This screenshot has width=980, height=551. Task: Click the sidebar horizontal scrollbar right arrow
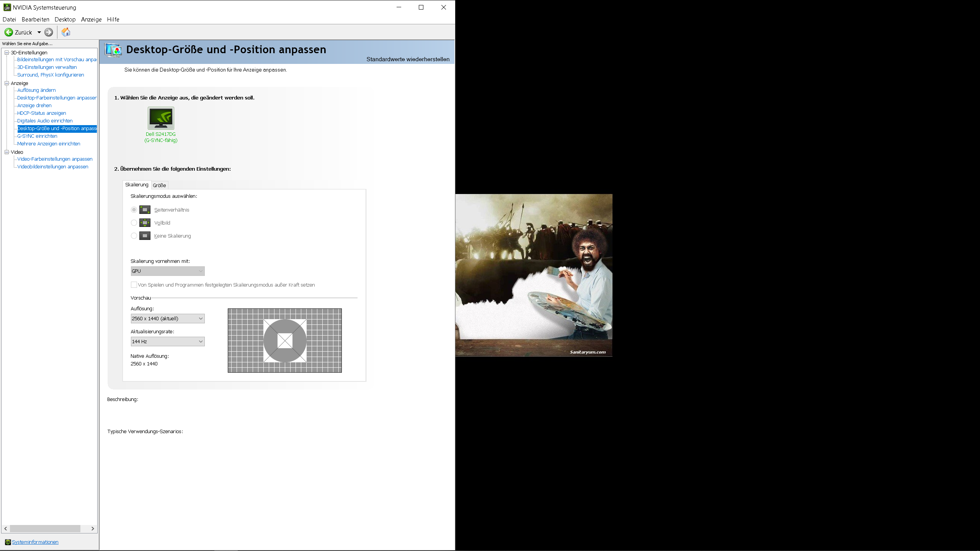(x=93, y=528)
